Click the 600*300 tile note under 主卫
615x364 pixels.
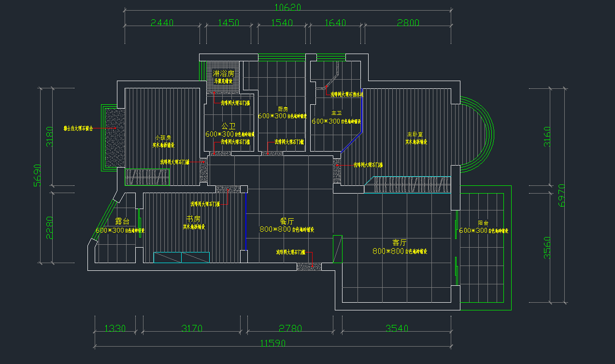coord(336,121)
